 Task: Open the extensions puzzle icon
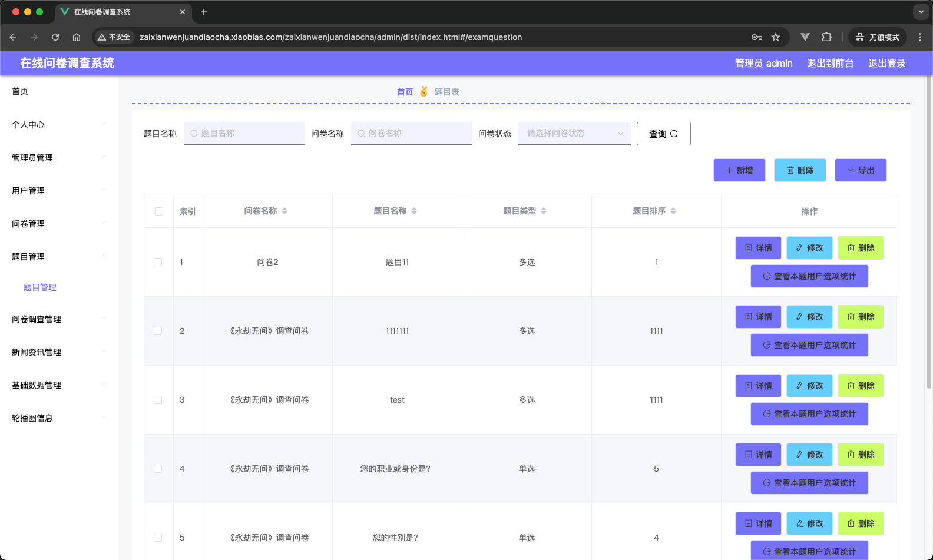pos(826,37)
